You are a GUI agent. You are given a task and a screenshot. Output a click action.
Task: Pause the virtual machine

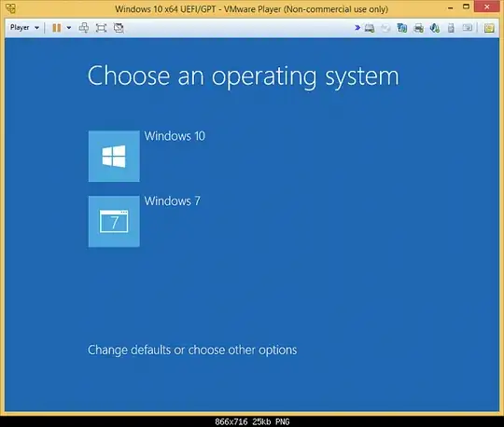coord(57,28)
